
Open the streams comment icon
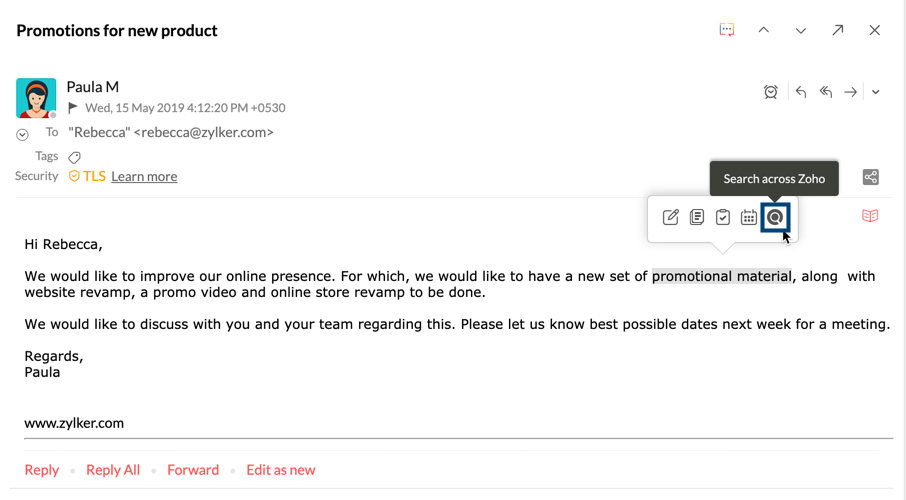[x=727, y=30]
